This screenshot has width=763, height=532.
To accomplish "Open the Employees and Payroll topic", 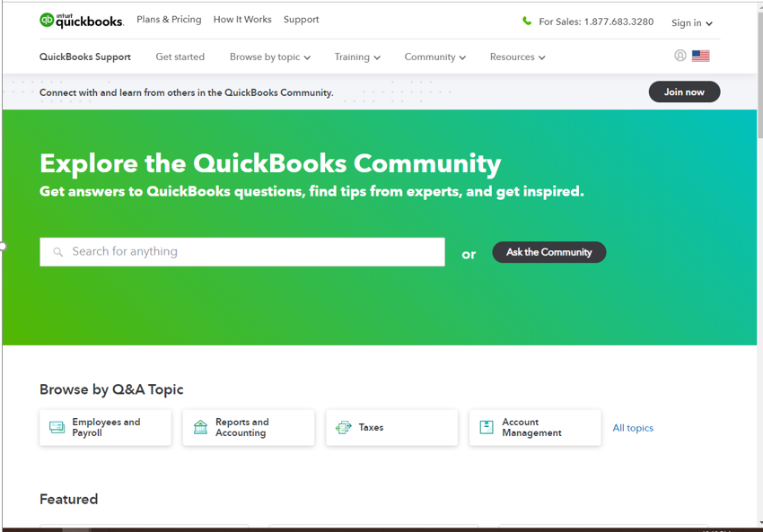I will click(x=106, y=427).
